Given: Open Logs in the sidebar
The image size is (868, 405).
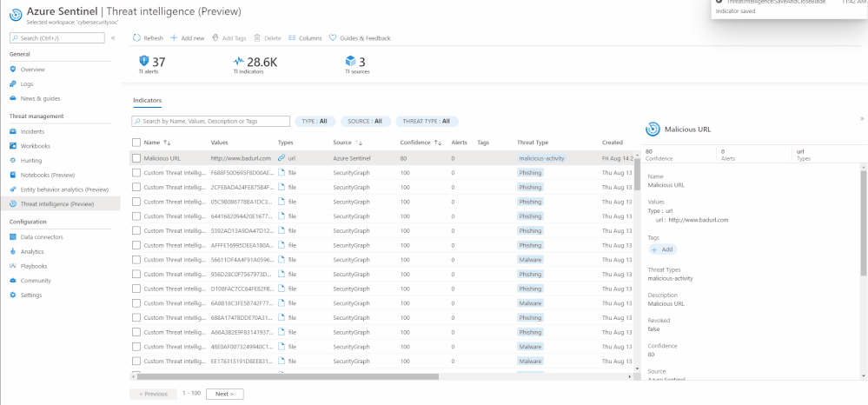Looking at the screenshot, I should coord(27,84).
